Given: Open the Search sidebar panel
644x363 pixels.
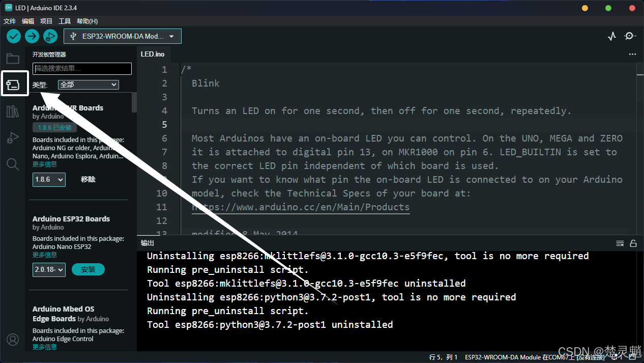Looking at the screenshot, I should tap(13, 164).
